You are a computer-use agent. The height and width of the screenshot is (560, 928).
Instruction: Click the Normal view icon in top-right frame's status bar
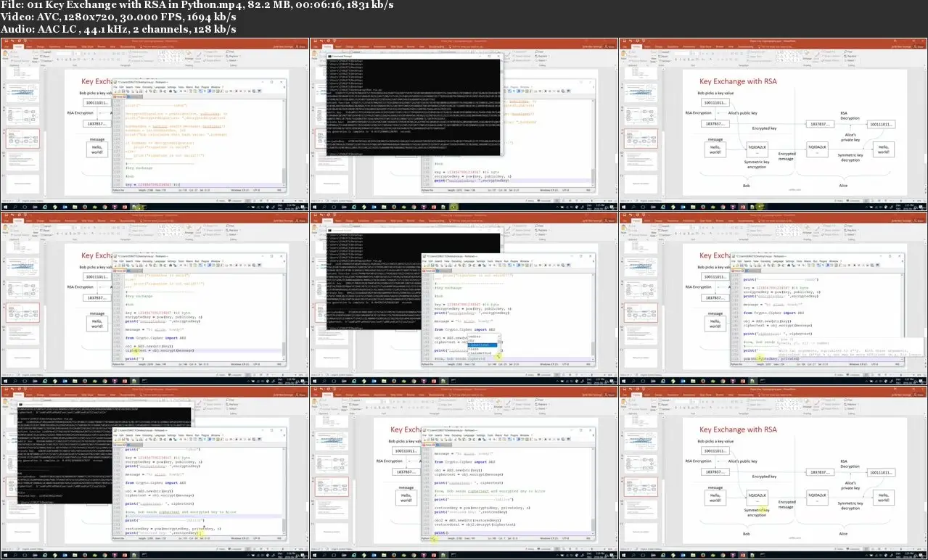tap(866, 200)
